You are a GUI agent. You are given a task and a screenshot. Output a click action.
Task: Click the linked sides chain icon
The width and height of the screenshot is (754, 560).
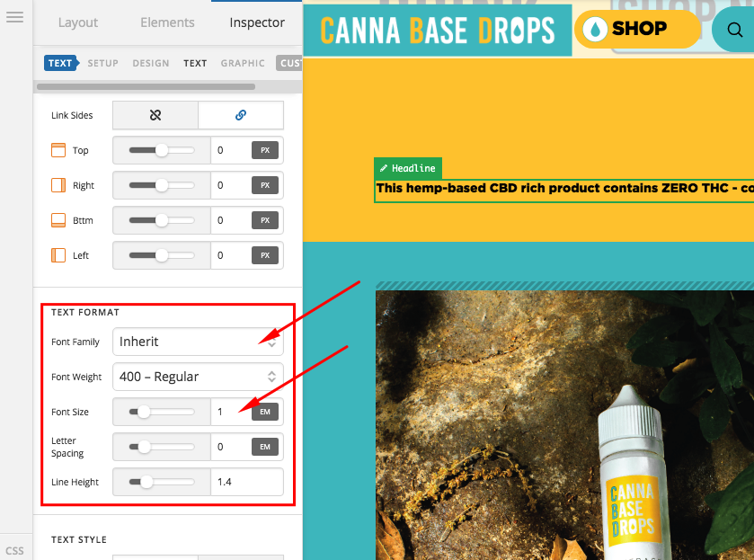click(x=241, y=115)
